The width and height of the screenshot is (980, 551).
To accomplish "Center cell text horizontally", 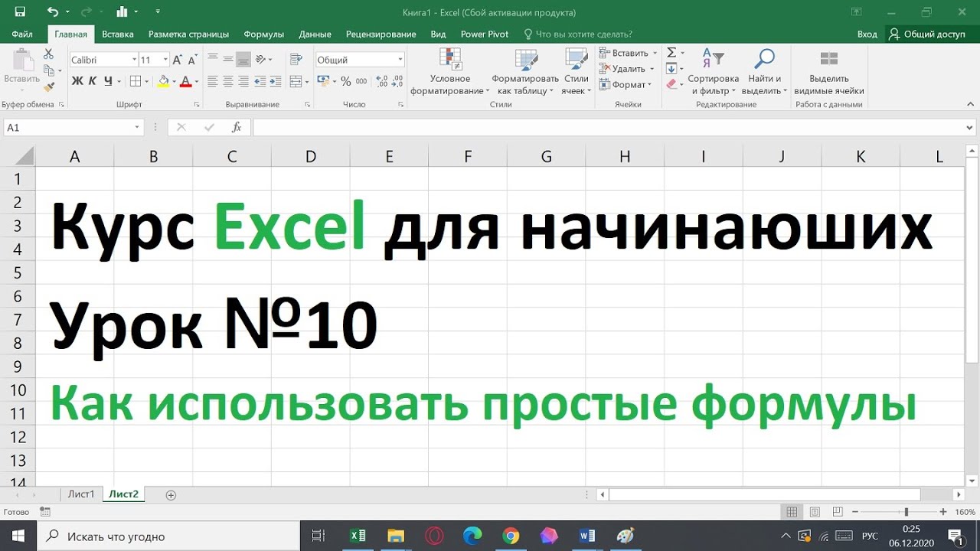I will [x=228, y=81].
